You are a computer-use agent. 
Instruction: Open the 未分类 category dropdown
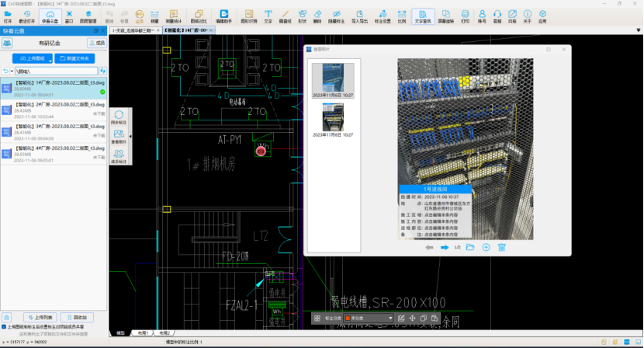[369, 318]
